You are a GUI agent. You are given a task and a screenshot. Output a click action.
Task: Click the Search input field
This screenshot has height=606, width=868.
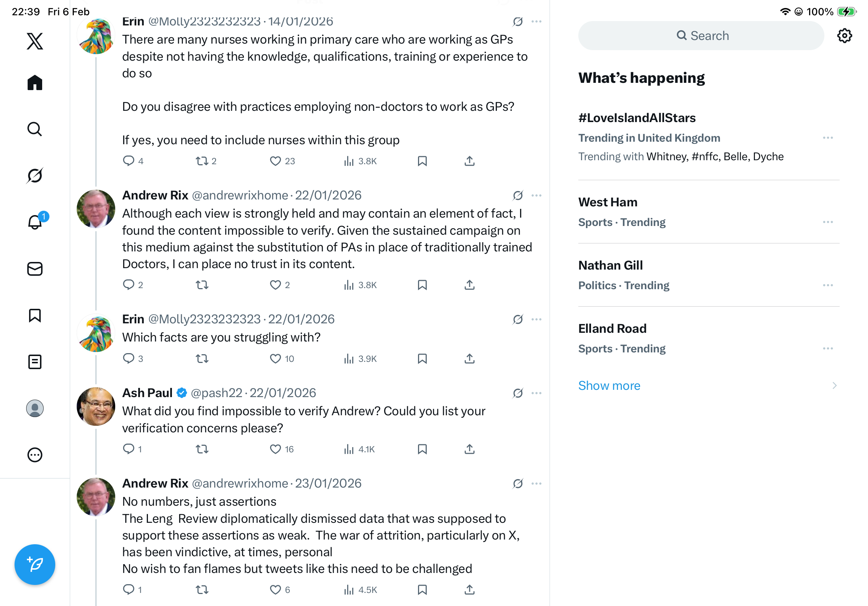[x=701, y=36]
